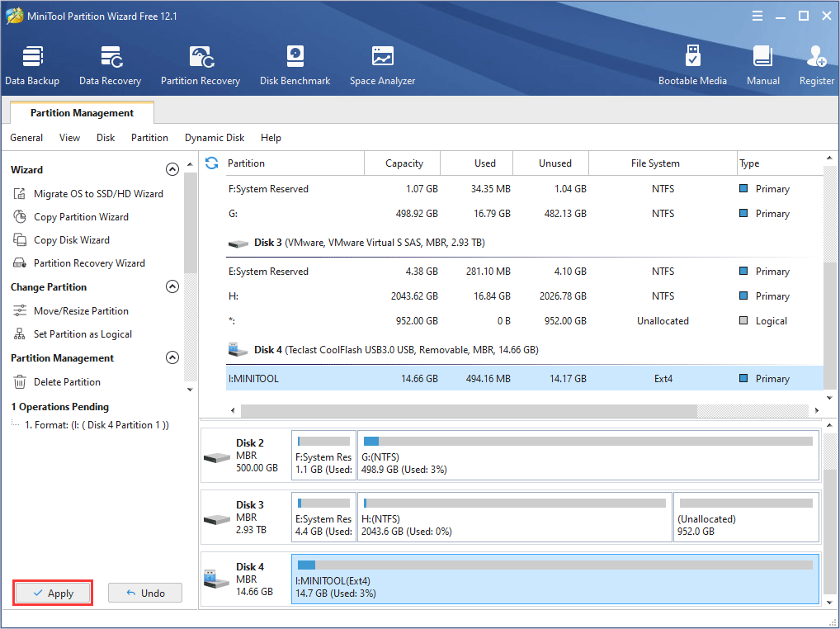
Task: Launch Data Recovery
Action: [x=110, y=64]
